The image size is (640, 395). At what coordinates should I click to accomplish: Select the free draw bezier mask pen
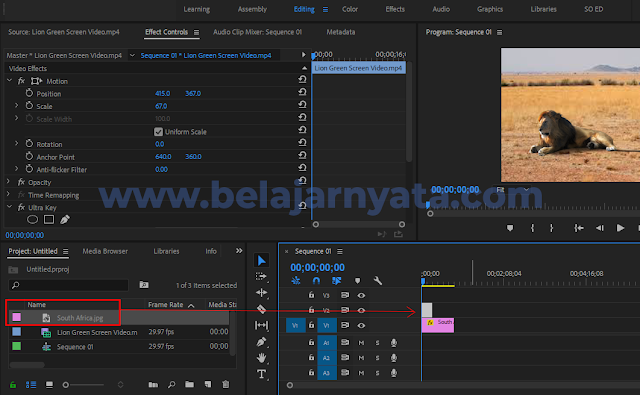65,220
